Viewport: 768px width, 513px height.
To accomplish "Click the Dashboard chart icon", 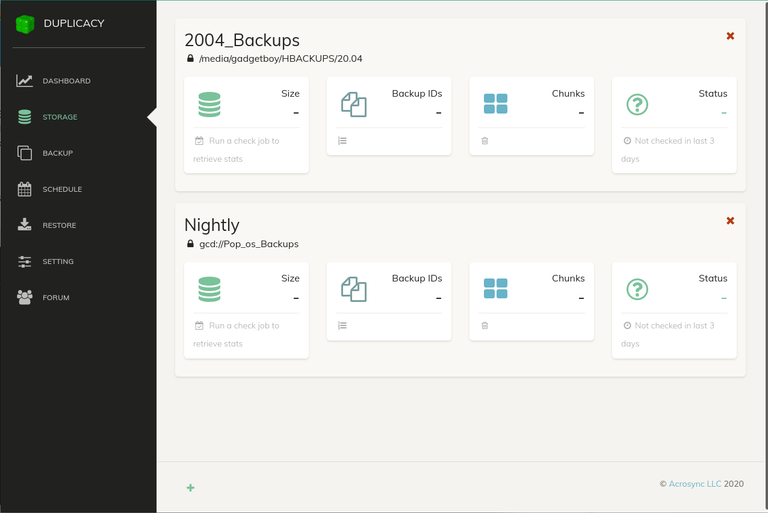I will click(24, 81).
